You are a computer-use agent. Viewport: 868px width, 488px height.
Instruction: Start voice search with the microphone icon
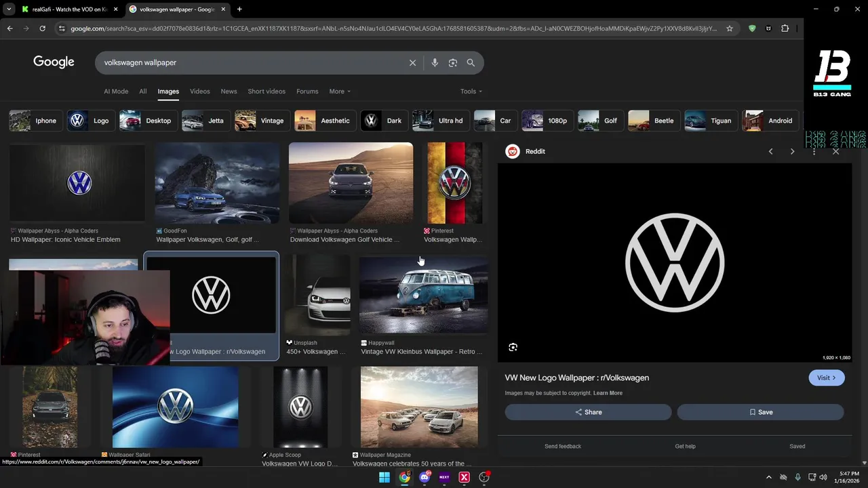tap(435, 62)
